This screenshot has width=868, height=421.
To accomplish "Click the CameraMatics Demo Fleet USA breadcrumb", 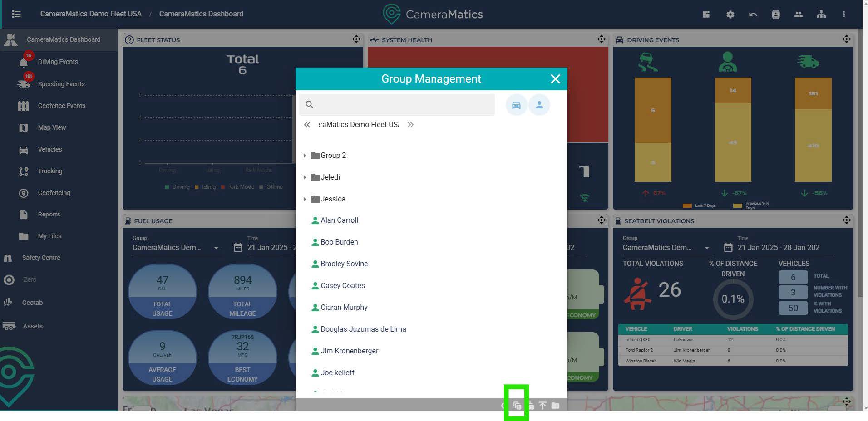I will click(91, 14).
